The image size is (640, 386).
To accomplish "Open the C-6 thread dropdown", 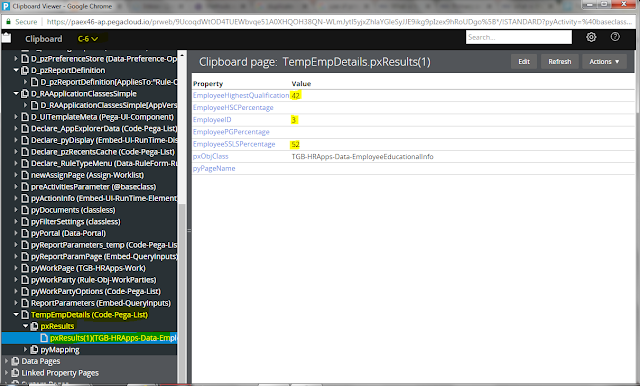I will (x=88, y=39).
